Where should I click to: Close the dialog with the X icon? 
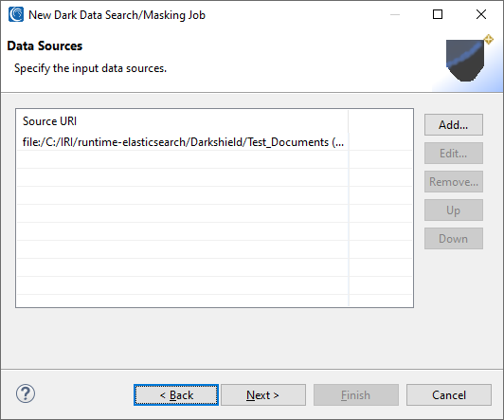481,14
